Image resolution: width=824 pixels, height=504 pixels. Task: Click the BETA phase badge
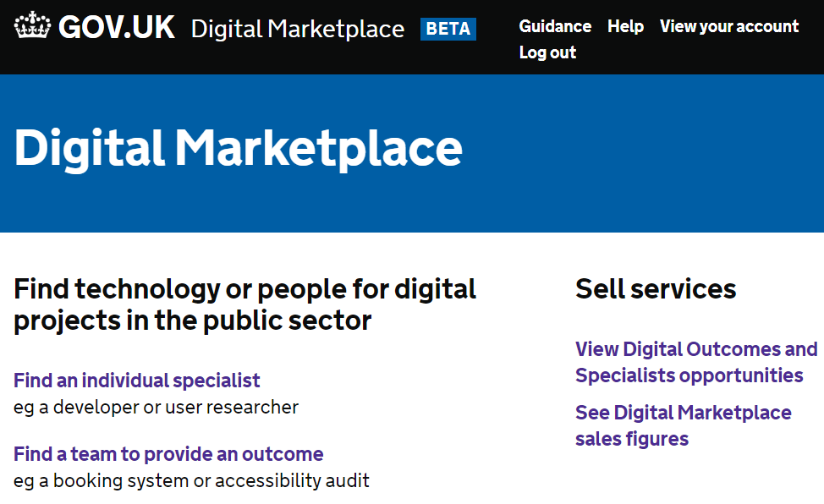[448, 29]
